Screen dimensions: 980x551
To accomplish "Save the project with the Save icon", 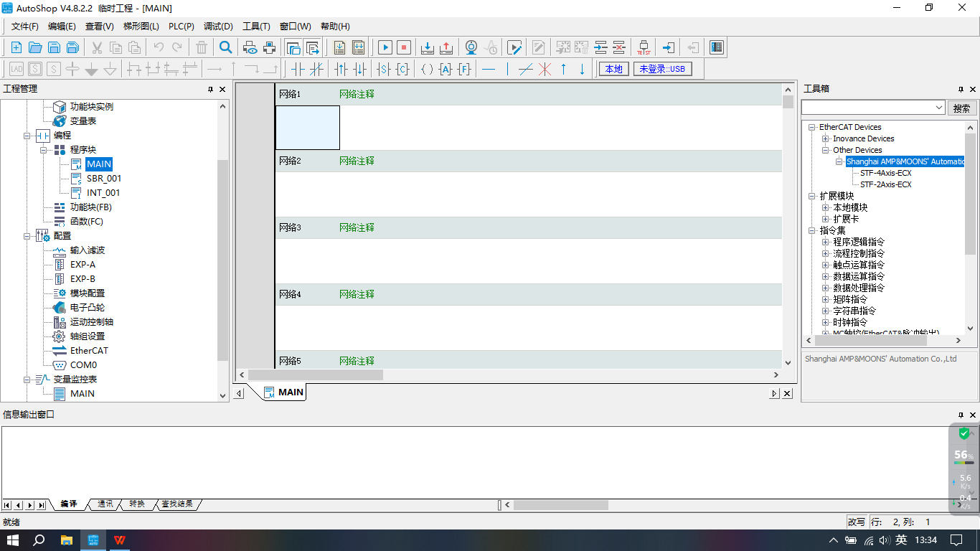I will tap(54, 47).
